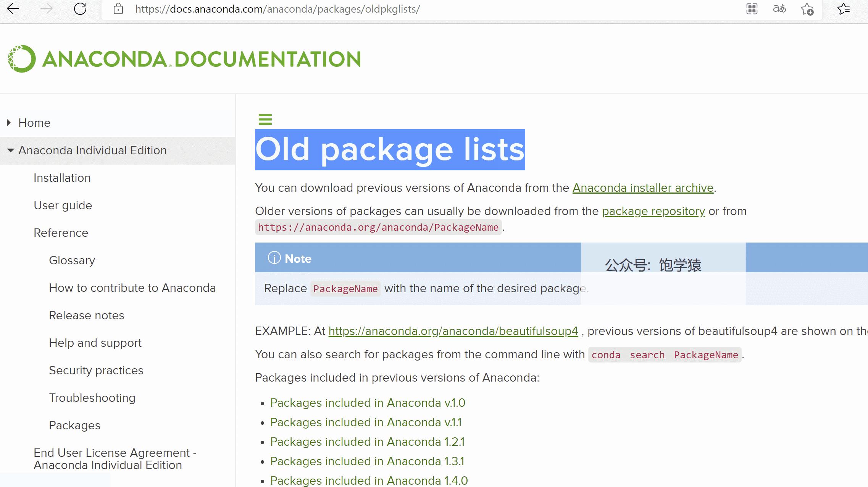Toggle the green hamburger sidebar icon
The height and width of the screenshot is (487, 868).
tap(265, 119)
